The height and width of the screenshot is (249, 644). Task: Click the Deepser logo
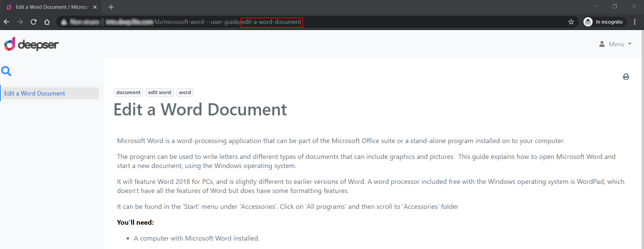pyautogui.click(x=31, y=44)
